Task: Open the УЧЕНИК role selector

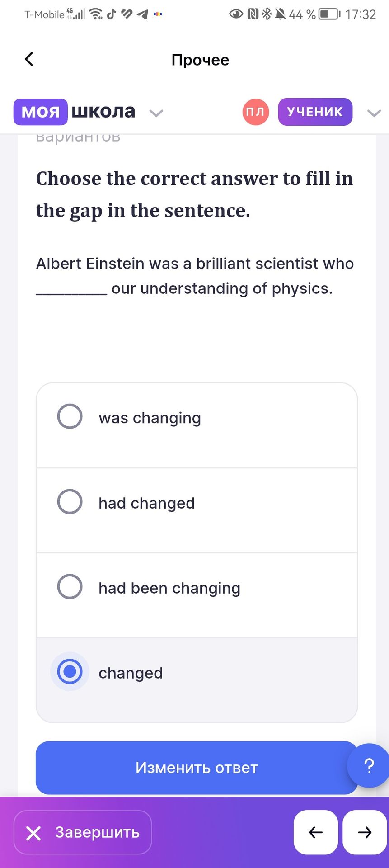Action: pyautogui.click(x=315, y=112)
